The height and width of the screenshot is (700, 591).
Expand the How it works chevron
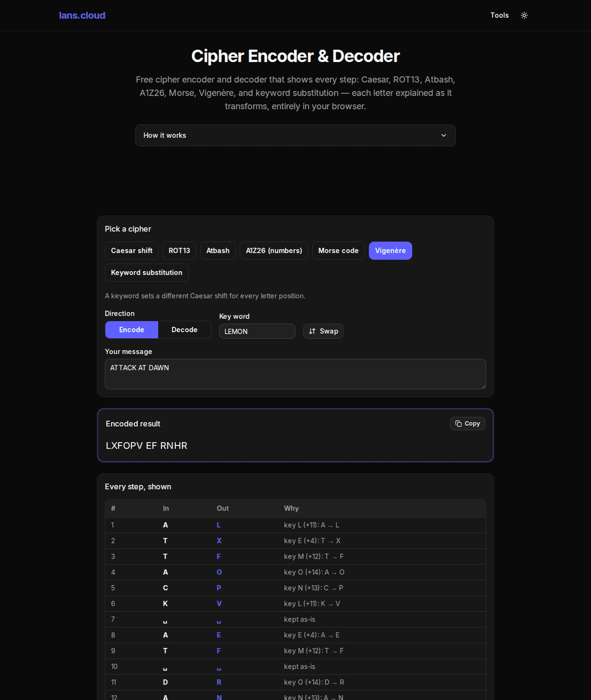click(x=444, y=135)
